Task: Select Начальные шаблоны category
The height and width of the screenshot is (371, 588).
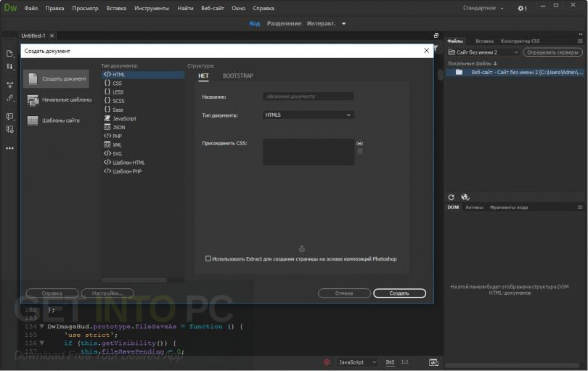Action: tap(59, 99)
